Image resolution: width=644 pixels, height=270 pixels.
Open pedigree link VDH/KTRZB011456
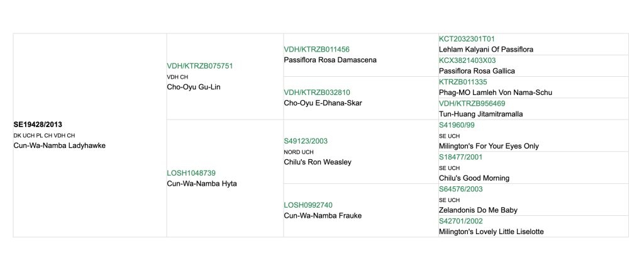tap(316, 50)
